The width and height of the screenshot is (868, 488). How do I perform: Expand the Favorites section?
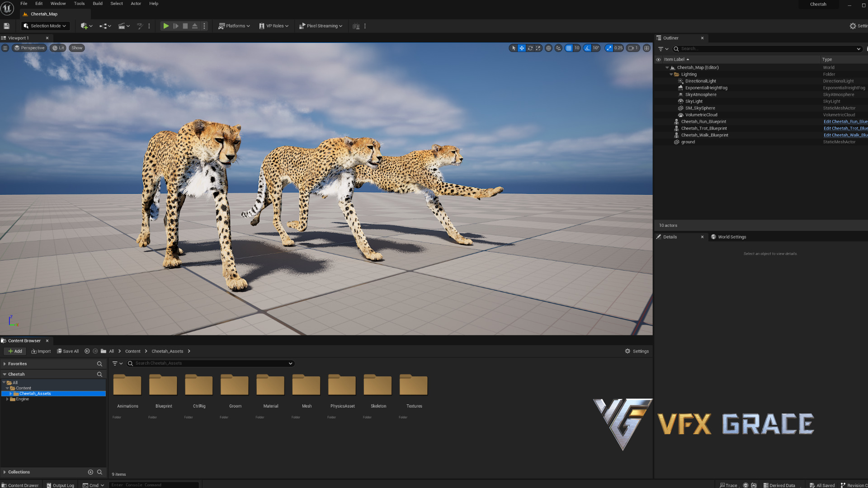(5, 364)
